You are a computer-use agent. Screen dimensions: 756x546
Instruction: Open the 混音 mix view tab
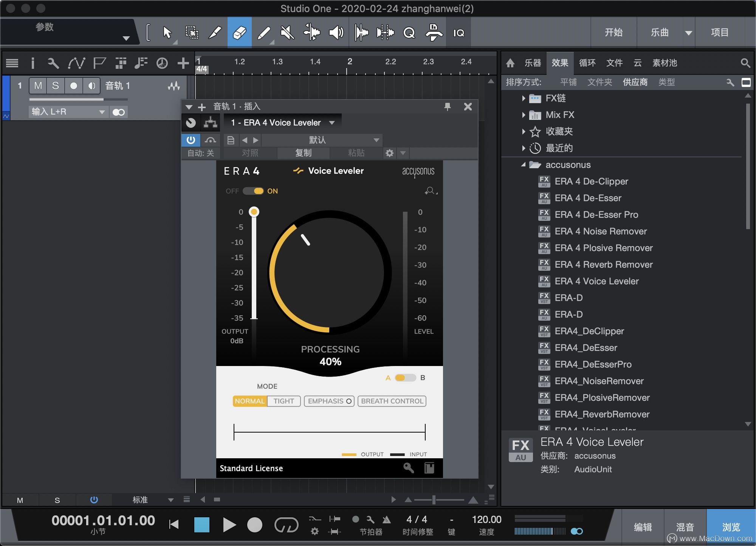(685, 527)
